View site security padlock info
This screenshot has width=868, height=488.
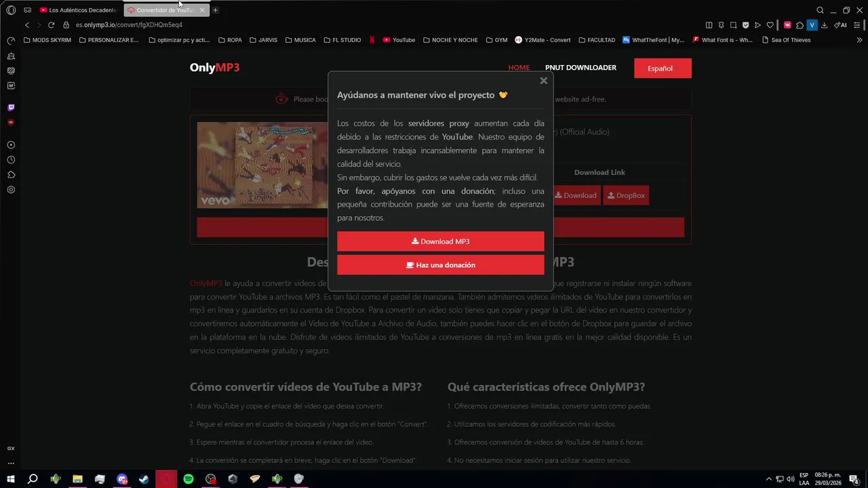pyautogui.click(x=66, y=25)
